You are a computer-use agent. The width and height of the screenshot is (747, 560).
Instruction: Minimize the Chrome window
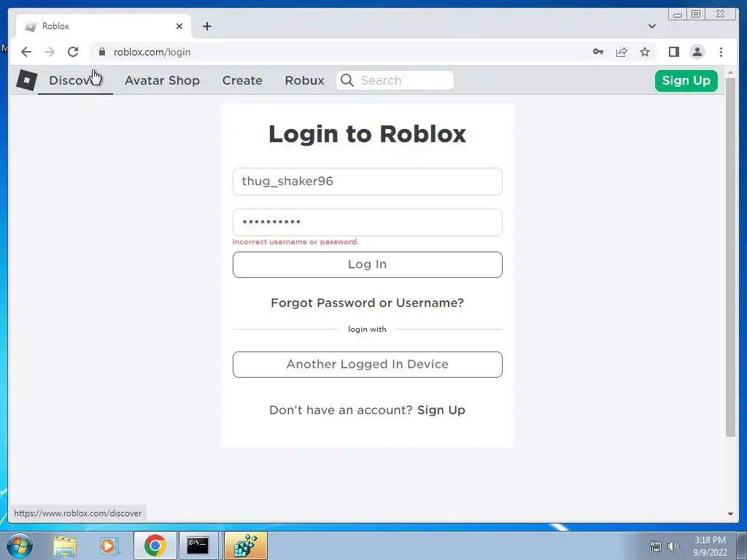678,15
